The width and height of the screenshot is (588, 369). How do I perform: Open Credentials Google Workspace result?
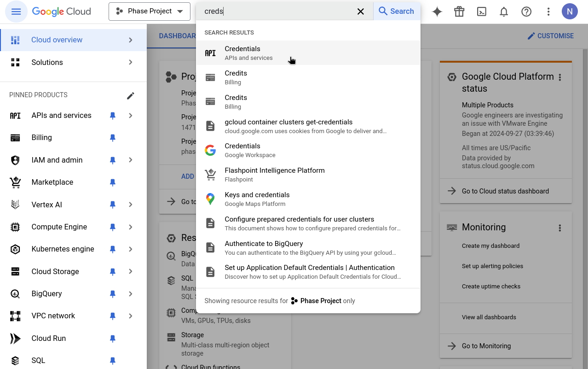tap(308, 150)
